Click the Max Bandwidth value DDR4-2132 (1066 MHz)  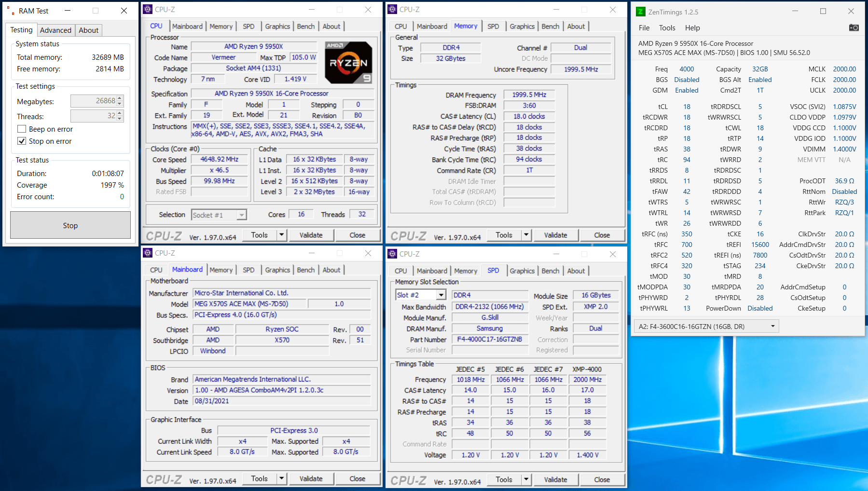point(490,306)
